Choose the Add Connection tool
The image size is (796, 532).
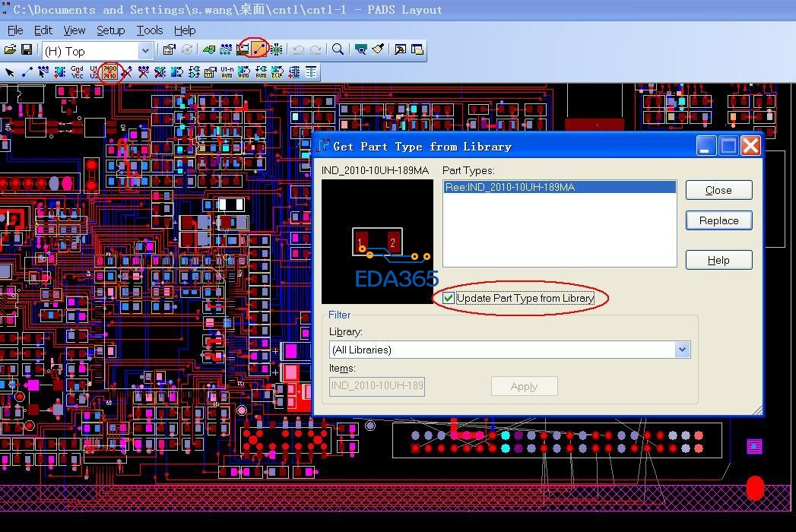[x=27, y=73]
